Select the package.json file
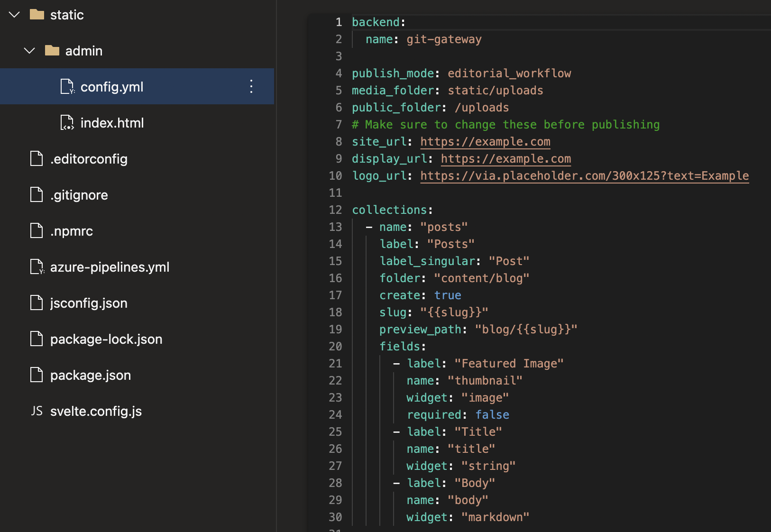The image size is (771, 532). 90,375
